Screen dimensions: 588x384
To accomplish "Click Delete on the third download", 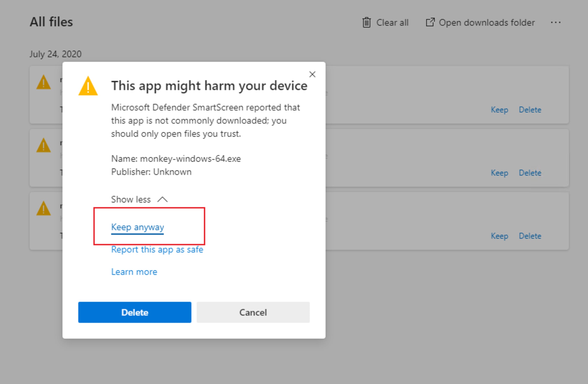I will point(530,236).
